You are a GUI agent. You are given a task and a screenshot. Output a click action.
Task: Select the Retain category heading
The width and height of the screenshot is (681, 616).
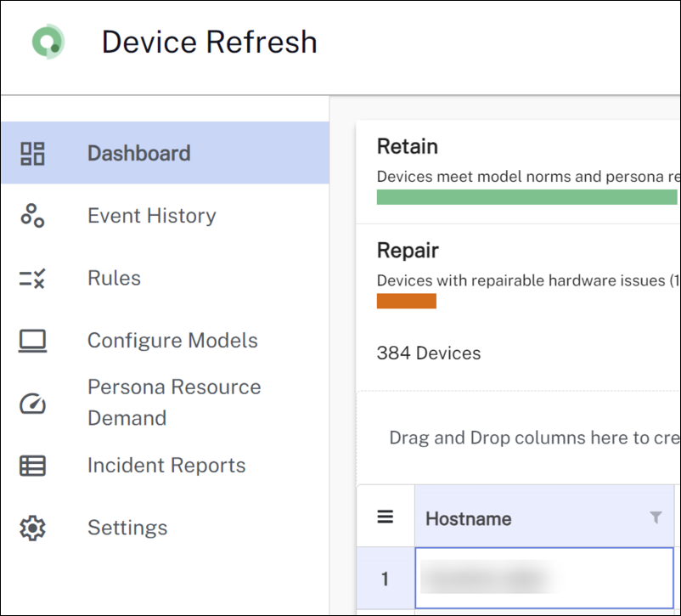408,147
